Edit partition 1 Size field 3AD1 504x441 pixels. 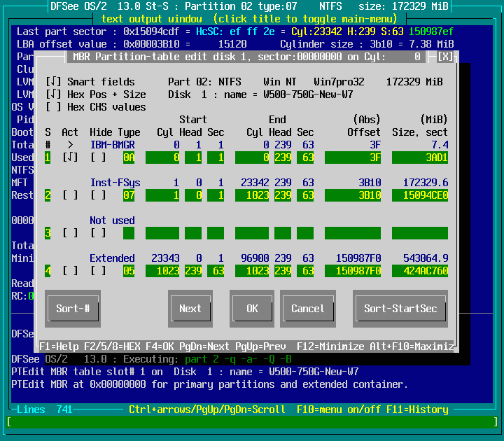click(x=420, y=157)
